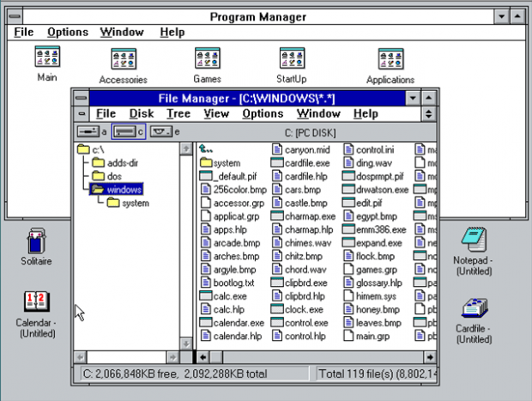
Task: Select canyon.mid file
Action: coord(300,149)
